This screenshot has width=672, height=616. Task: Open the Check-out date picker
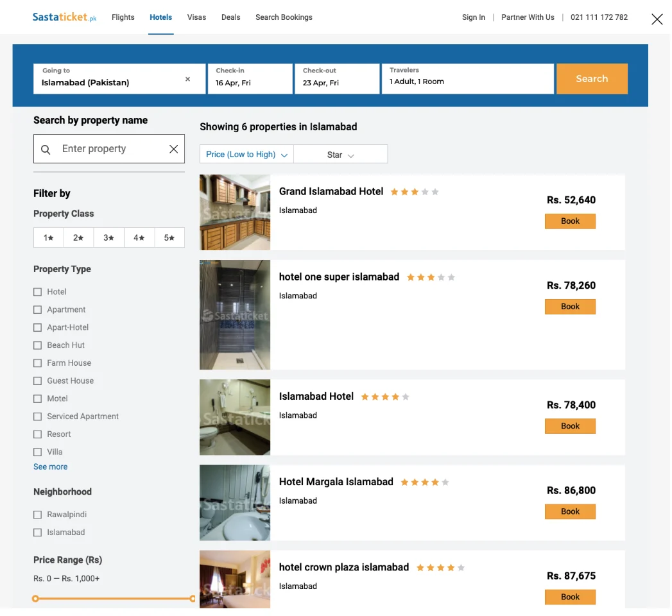[337, 79]
